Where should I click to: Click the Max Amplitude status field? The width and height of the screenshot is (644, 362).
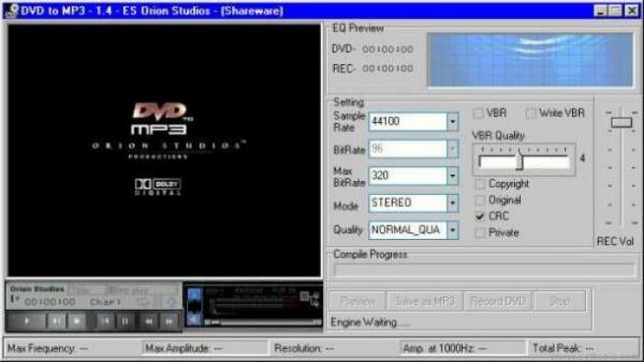204,348
